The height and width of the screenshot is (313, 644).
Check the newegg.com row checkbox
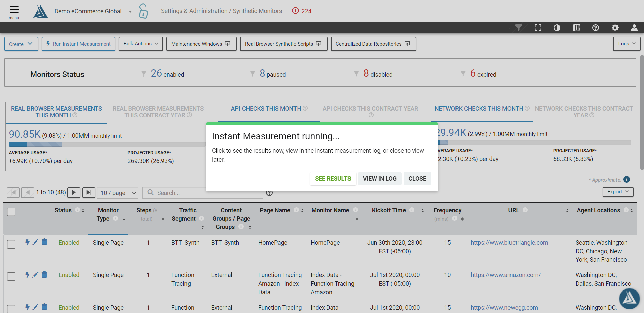[11, 309]
